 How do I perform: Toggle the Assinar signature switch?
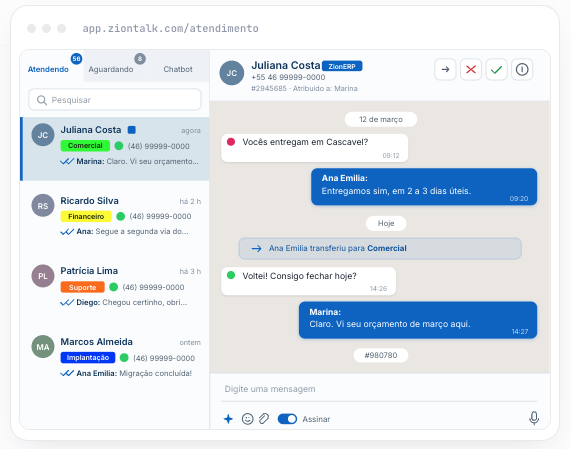tap(287, 419)
